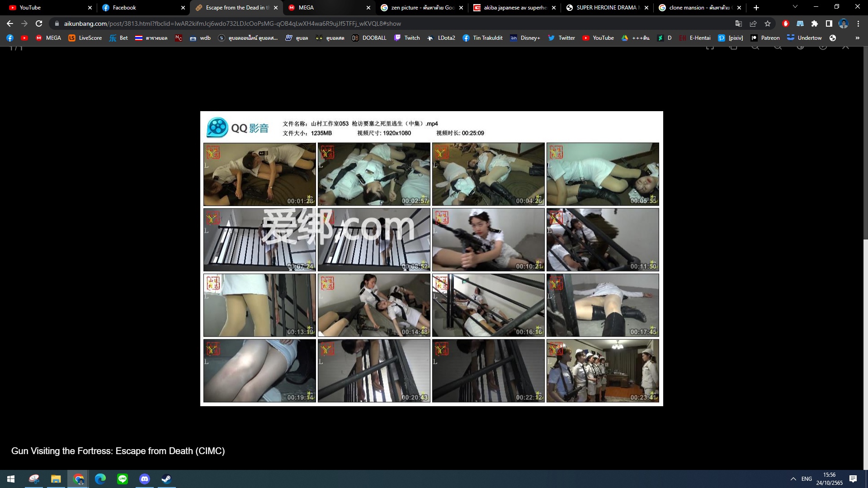Screen dimensions: 868x488
Task: Open the Chrome three-dot menu
Action: pyautogui.click(x=859, y=23)
